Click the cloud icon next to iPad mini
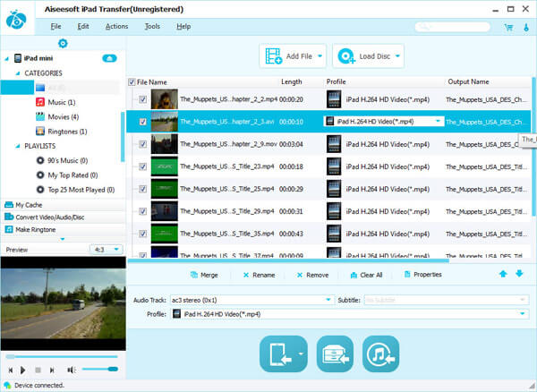Viewport: 537px width, 392px height. pyautogui.click(x=109, y=58)
